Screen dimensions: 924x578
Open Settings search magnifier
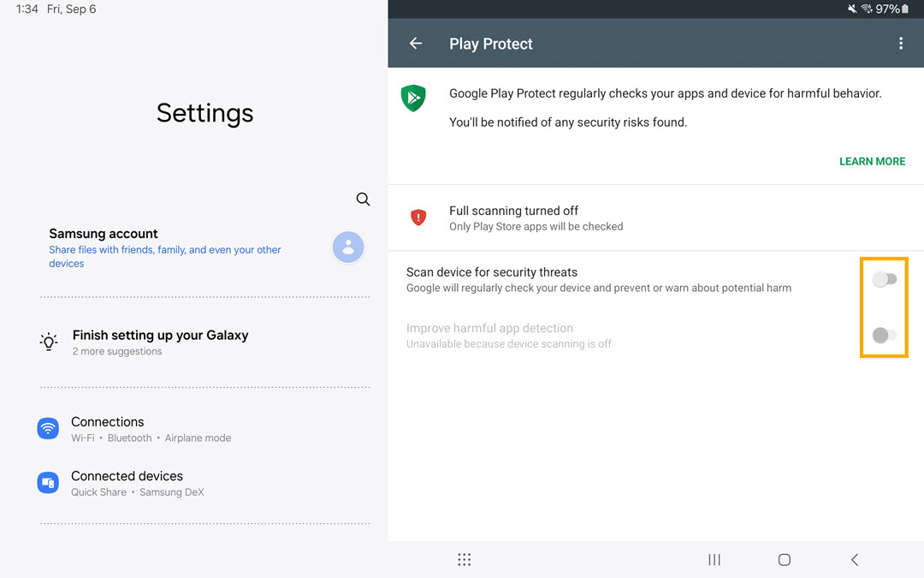point(363,200)
